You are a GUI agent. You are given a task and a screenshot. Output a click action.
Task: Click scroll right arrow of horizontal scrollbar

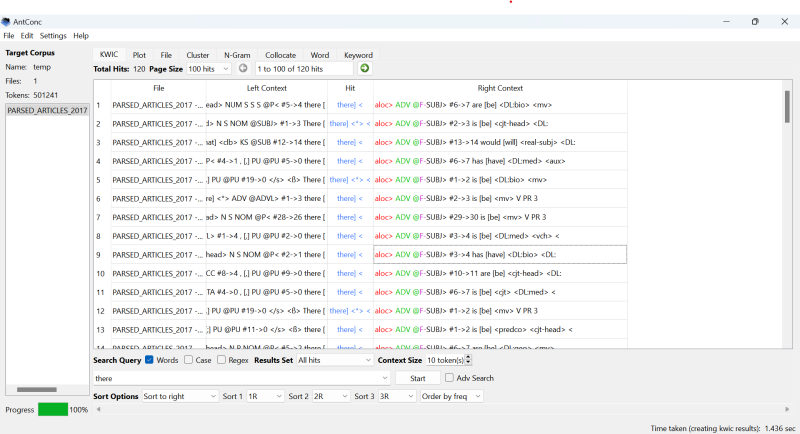point(787,409)
